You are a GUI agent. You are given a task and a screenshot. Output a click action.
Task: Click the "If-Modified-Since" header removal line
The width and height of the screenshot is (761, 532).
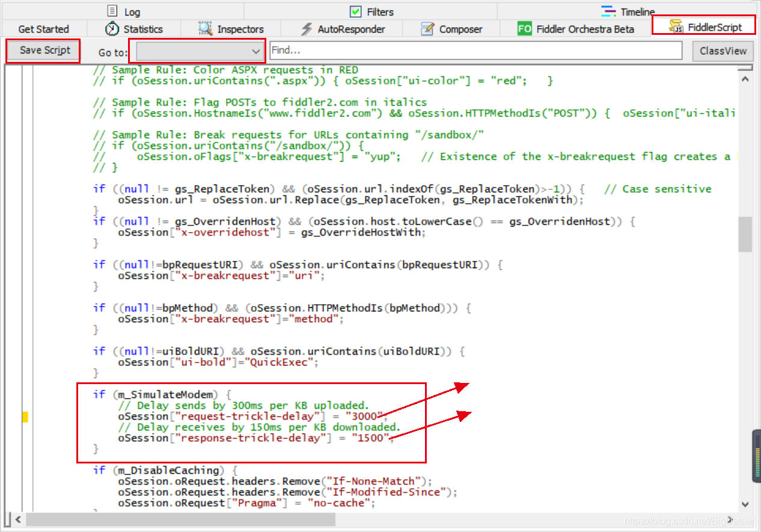click(x=287, y=492)
